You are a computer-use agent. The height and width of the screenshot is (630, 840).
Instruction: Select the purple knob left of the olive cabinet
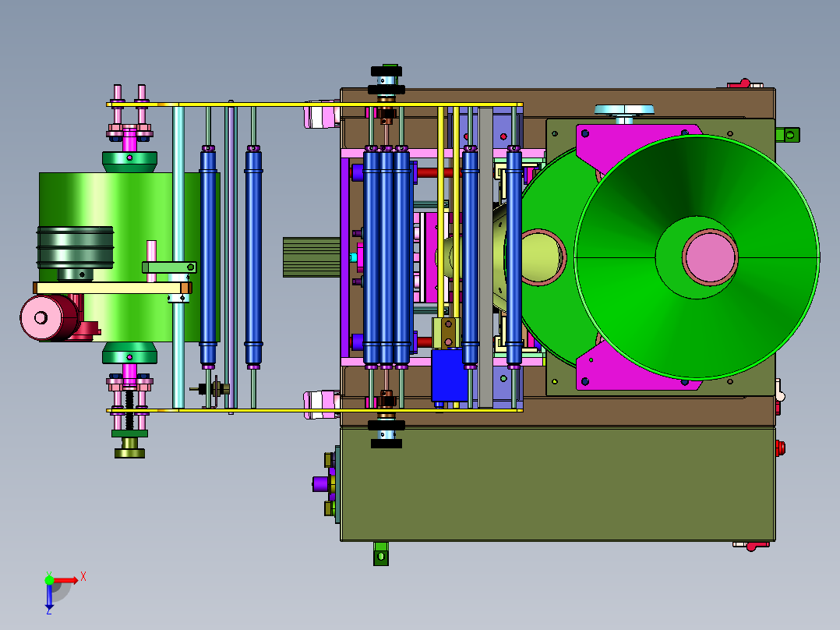[x=320, y=484]
